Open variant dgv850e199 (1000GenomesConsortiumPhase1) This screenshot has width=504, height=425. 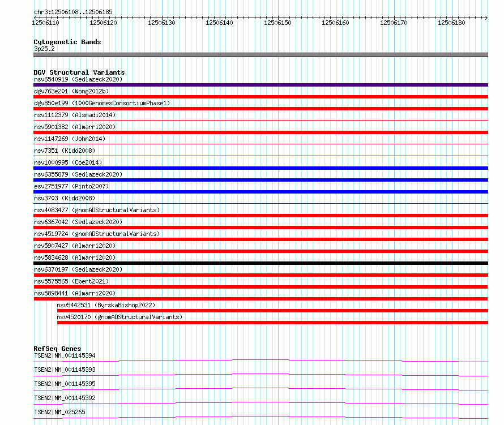102,103
